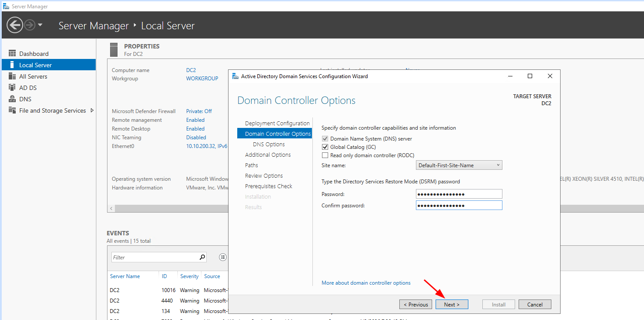Enable Read only domain controller (RODC) checkbox
Image resolution: width=644 pixels, height=320 pixels.
[325, 155]
